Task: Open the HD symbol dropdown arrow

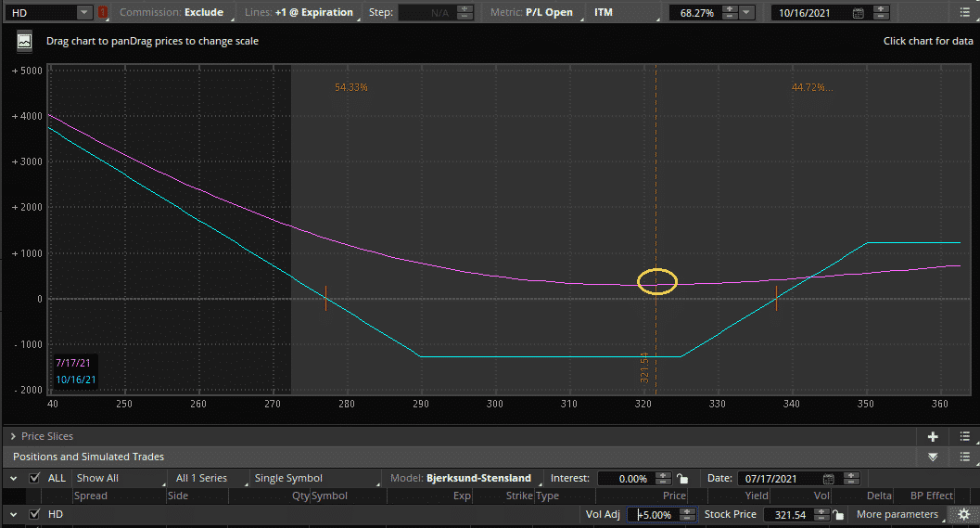Action: (84, 12)
